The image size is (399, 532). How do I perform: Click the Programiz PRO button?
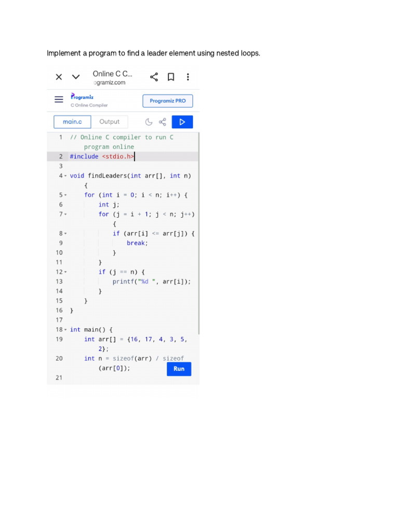click(168, 101)
